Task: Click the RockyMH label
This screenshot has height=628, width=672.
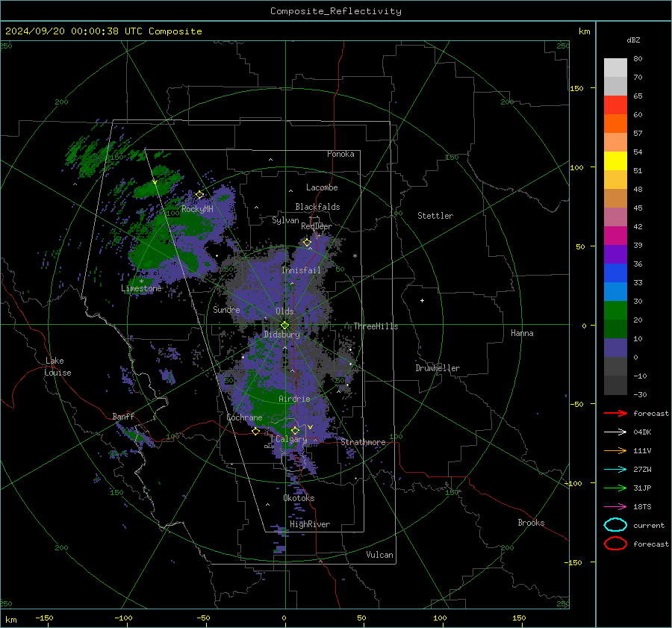Action: coord(197,209)
